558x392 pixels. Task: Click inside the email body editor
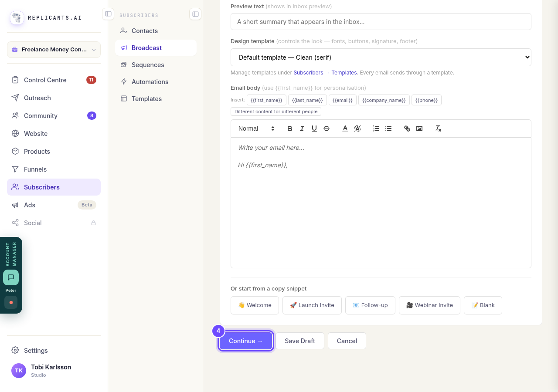[x=381, y=203]
